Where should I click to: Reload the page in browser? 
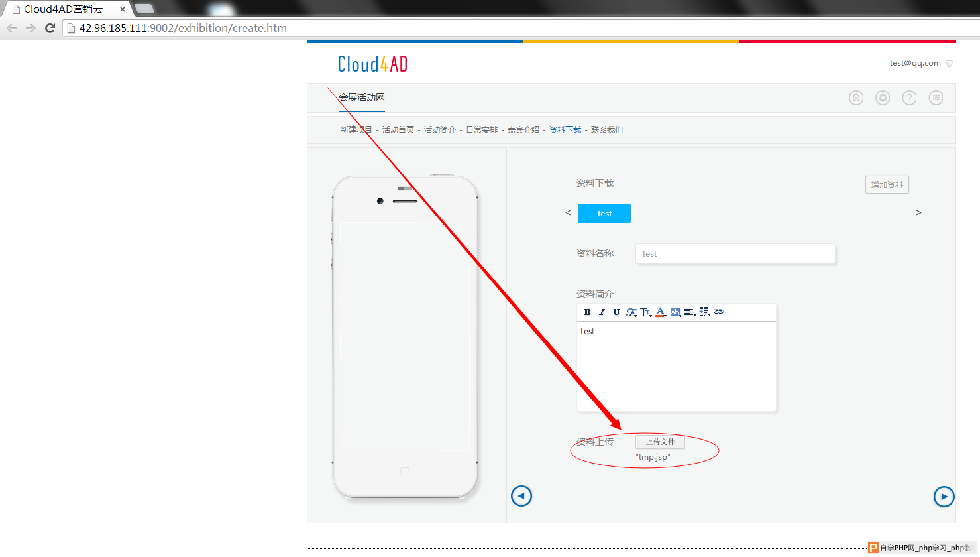click(50, 28)
